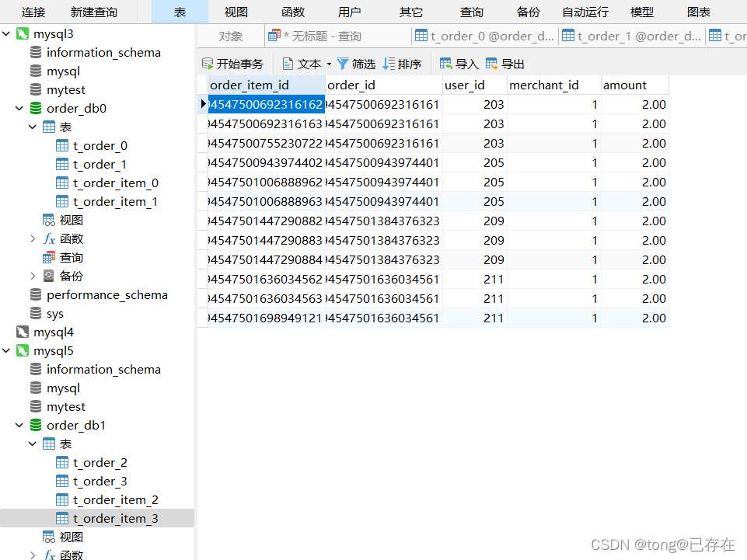Click the t_order_2 table icon
Image resolution: width=747 pixels, height=560 pixels.
pos(62,463)
